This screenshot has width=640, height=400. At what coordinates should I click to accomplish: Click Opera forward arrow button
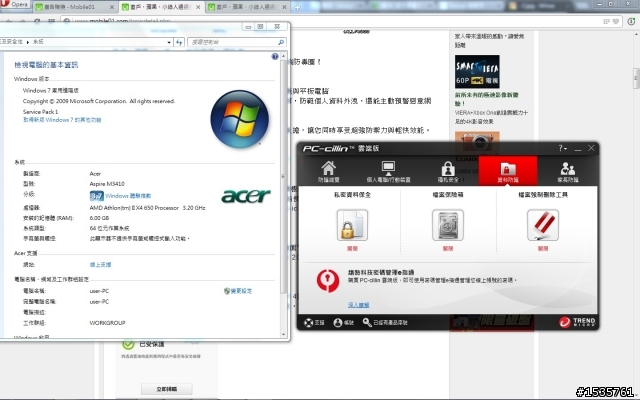pyautogui.click(x=22, y=20)
